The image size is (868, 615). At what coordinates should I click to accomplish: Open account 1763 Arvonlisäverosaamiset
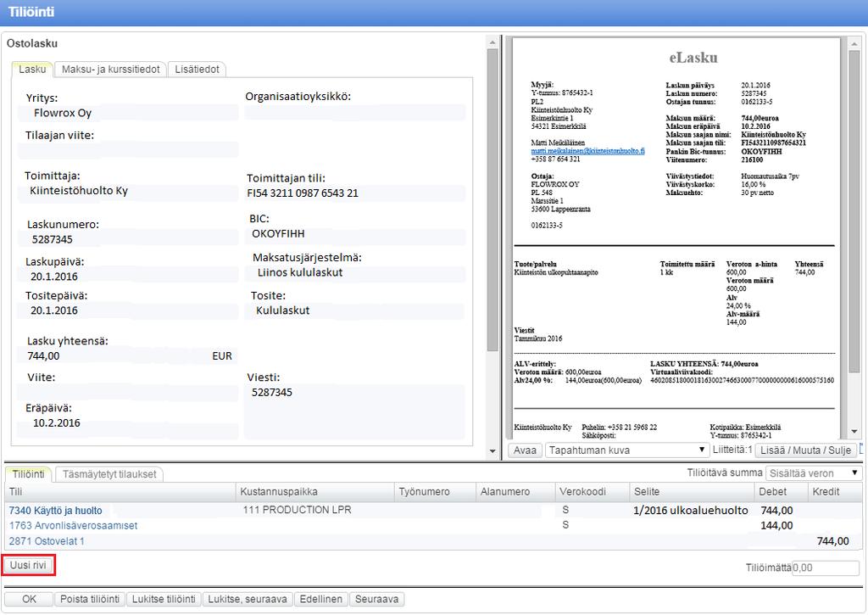pos(73,525)
